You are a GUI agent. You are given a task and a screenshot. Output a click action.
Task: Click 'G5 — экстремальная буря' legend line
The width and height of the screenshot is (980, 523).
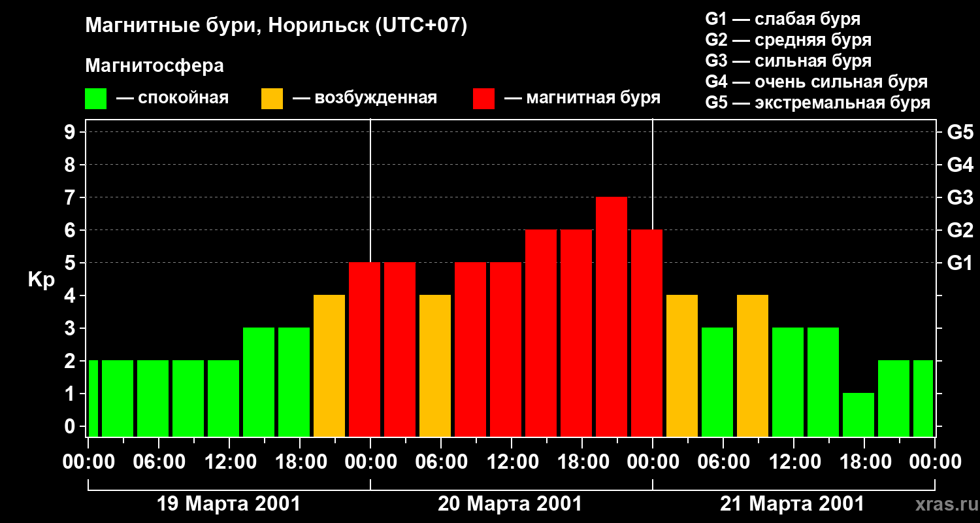pyautogui.click(x=817, y=103)
